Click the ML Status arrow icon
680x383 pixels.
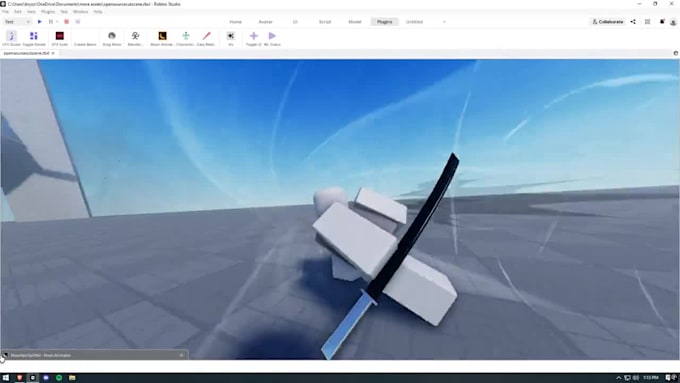click(x=272, y=36)
